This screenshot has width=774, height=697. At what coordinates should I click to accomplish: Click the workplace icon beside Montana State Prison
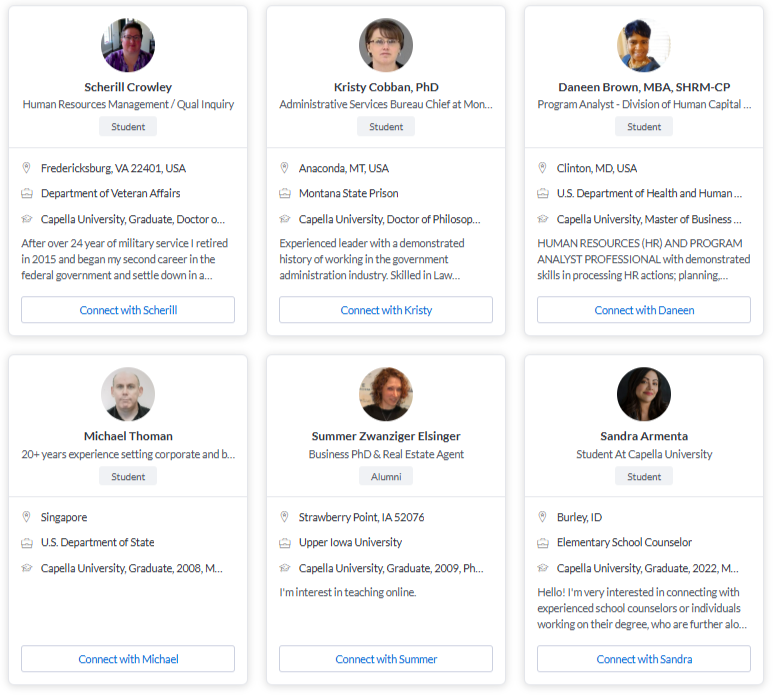point(285,194)
